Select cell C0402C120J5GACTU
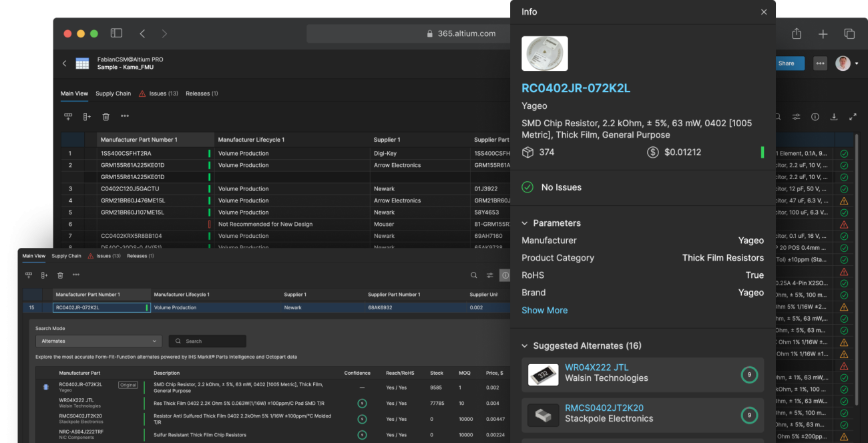The image size is (868, 443). coord(155,188)
